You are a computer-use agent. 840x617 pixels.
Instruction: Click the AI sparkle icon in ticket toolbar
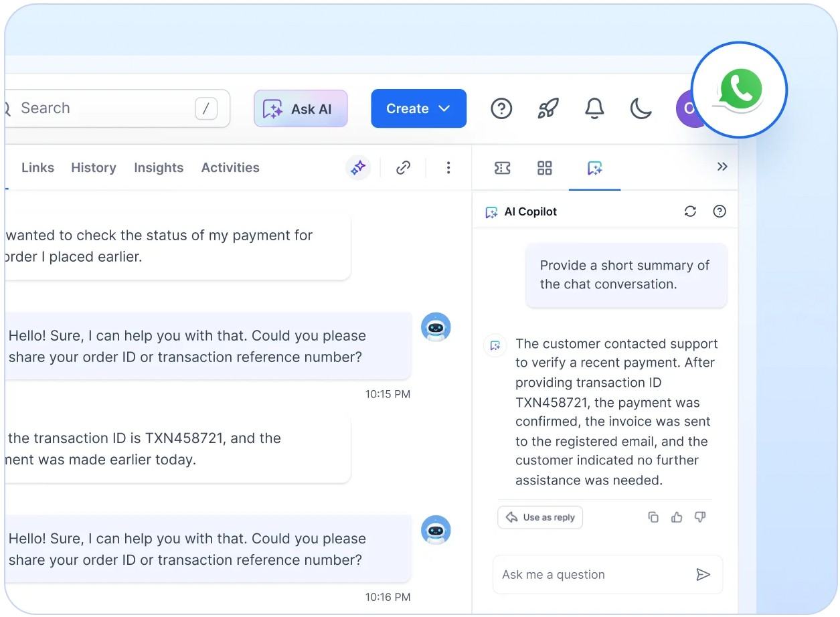(358, 167)
